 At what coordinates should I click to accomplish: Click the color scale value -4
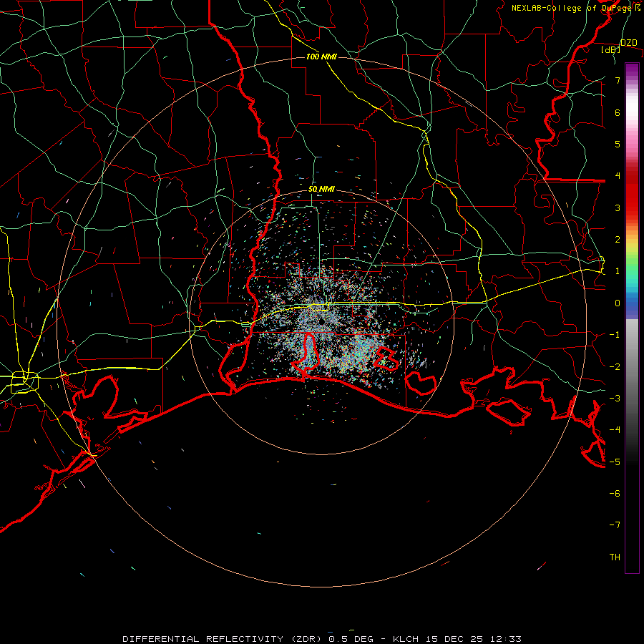(615, 429)
